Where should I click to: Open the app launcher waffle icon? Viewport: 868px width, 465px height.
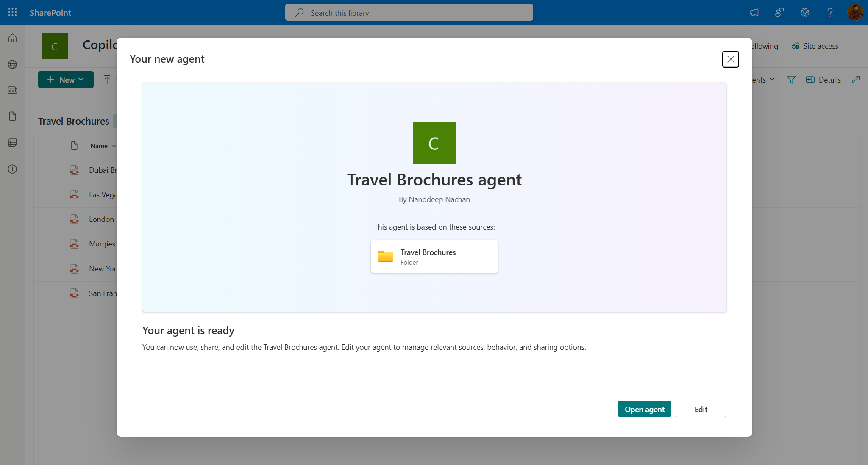pyautogui.click(x=12, y=12)
